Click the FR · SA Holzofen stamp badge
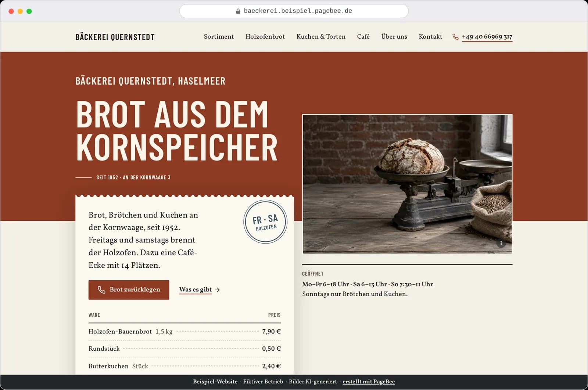The height and width of the screenshot is (390, 588). pos(265,222)
